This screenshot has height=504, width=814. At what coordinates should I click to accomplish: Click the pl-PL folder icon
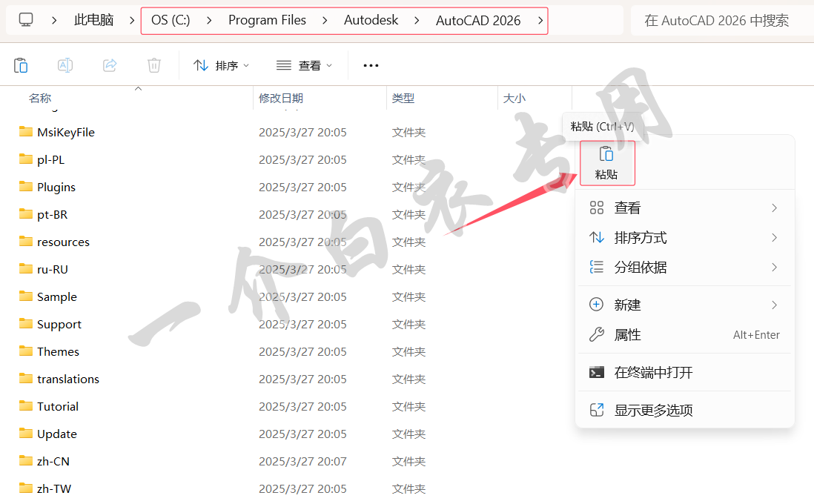pos(25,159)
